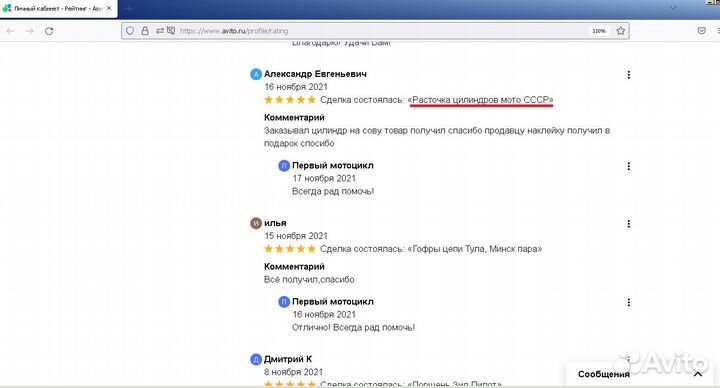Show site security info via padlock icon
Image resolution: width=720 pixels, height=388 pixels.
[x=145, y=31]
